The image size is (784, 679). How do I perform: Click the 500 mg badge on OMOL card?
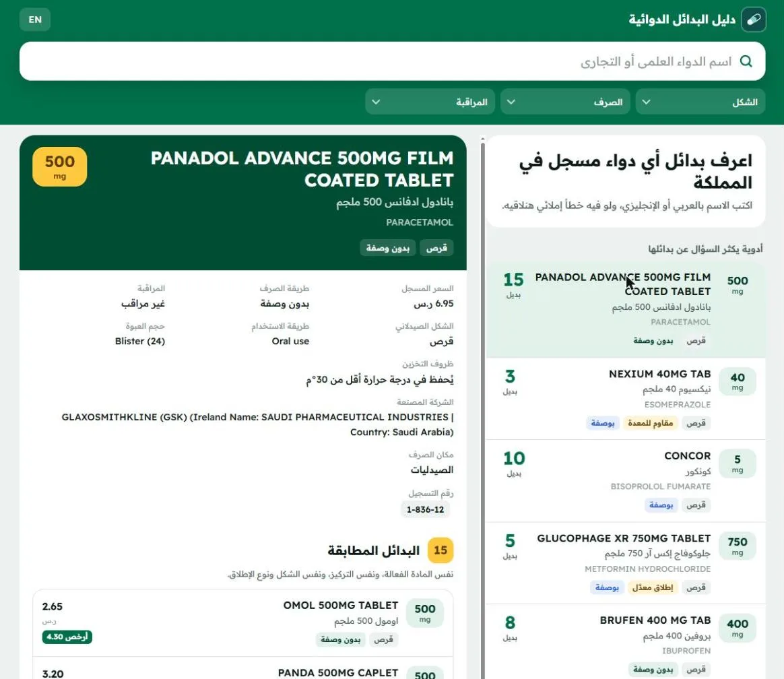click(425, 613)
